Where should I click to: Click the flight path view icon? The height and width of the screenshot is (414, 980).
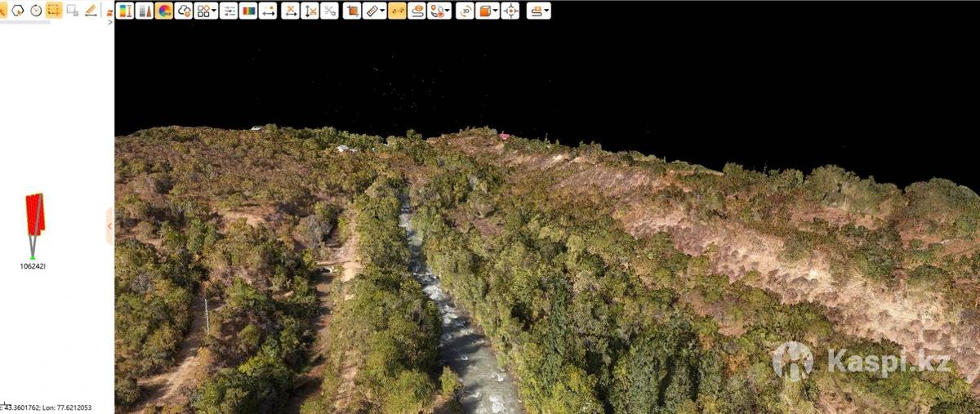coord(416,11)
